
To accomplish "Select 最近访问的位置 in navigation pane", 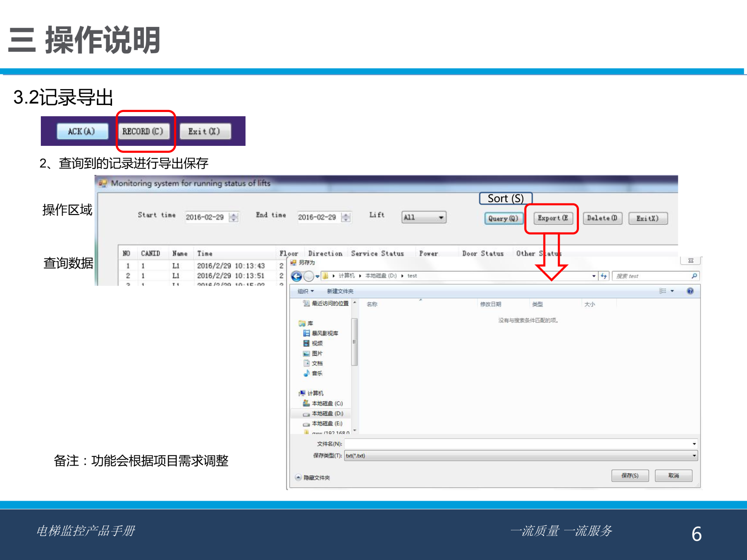I will [x=326, y=303].
